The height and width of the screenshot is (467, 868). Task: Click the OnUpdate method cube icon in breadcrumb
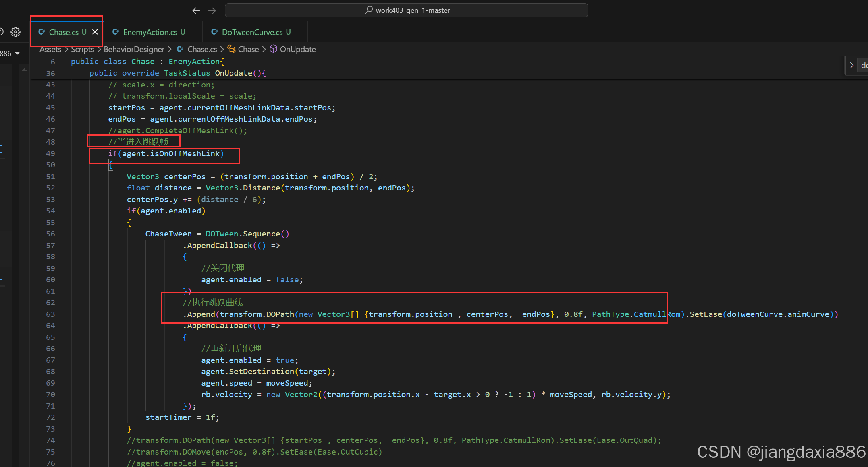273,49
